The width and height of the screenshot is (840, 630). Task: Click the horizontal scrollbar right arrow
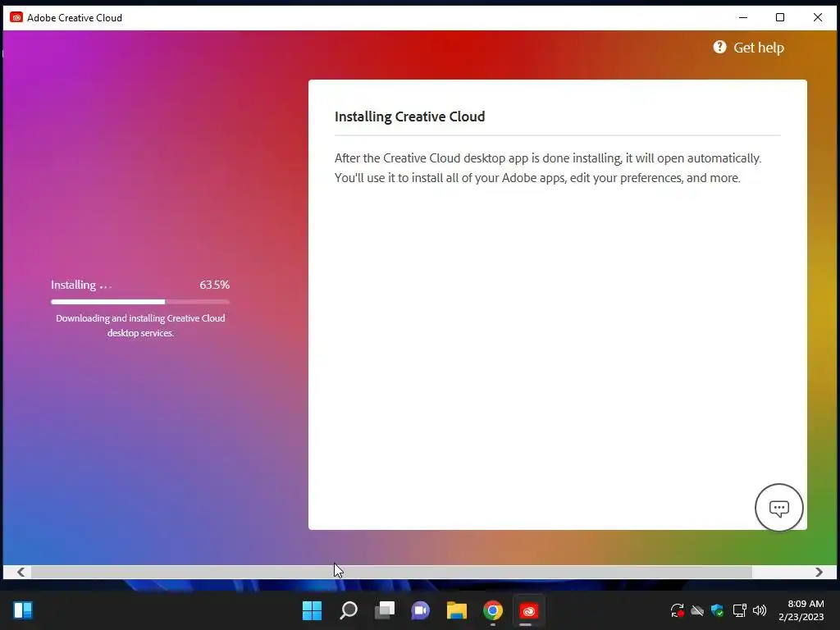(x=819, y=572)
